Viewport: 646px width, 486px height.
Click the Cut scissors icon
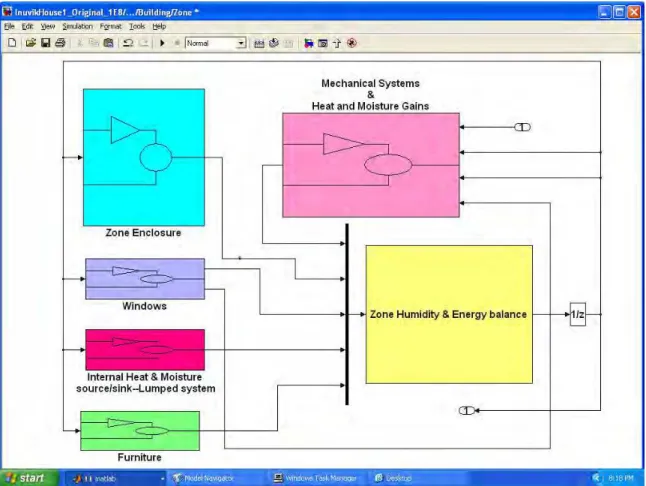pos(80,43)
